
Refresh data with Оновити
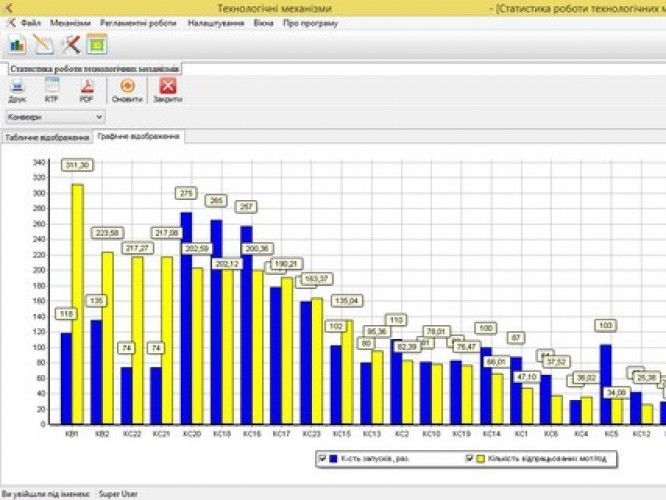[127, 91]
